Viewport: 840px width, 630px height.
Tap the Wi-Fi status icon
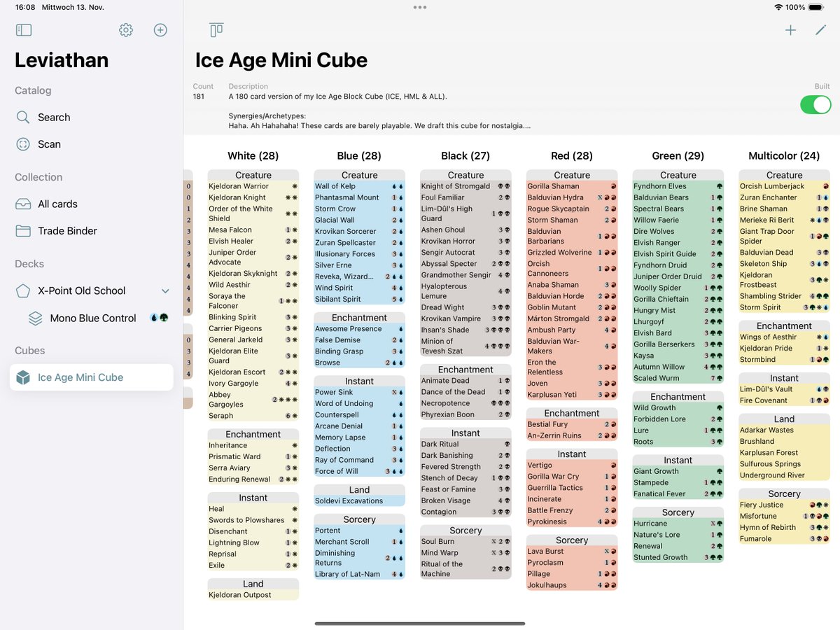pyautogui.click(x=778, y=7)
